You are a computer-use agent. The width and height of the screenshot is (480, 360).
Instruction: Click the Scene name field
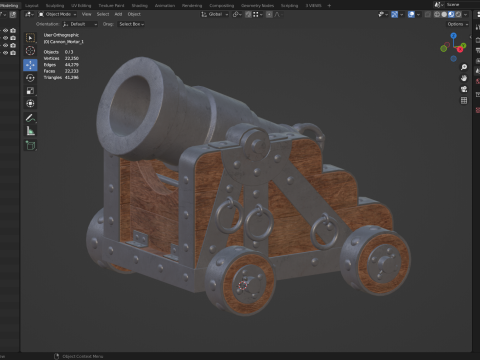[463, 5]
